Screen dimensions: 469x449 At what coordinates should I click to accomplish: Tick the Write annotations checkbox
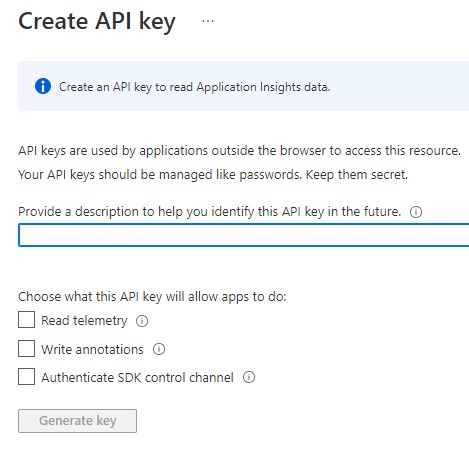[26, 348]
